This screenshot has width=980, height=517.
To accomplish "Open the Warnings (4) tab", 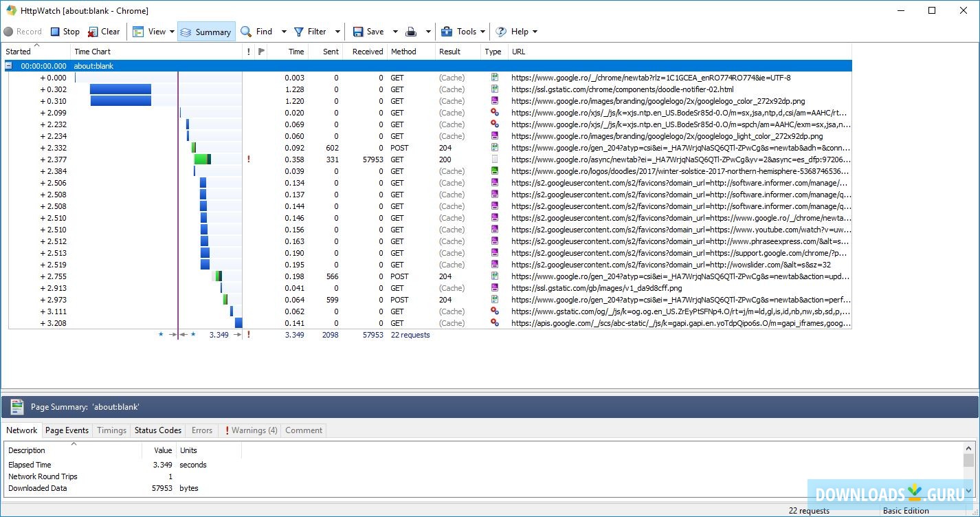I will [x=252, y=430].
